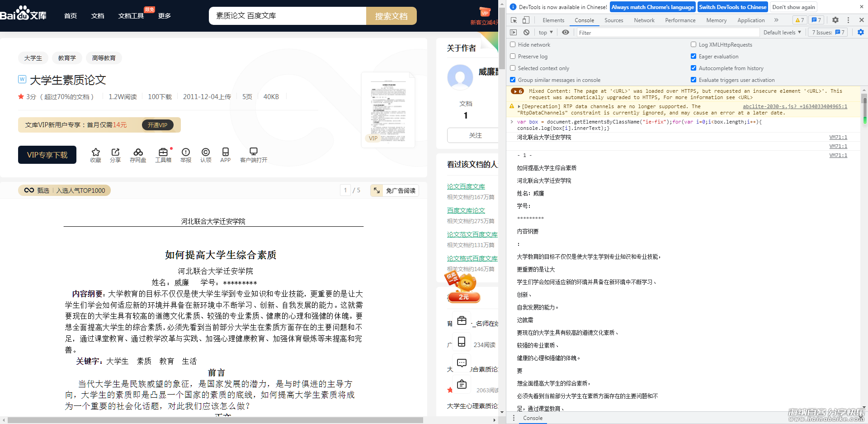Click the page horizontal scrollbar
Screen dimensions: 868x424
point(215,420)
